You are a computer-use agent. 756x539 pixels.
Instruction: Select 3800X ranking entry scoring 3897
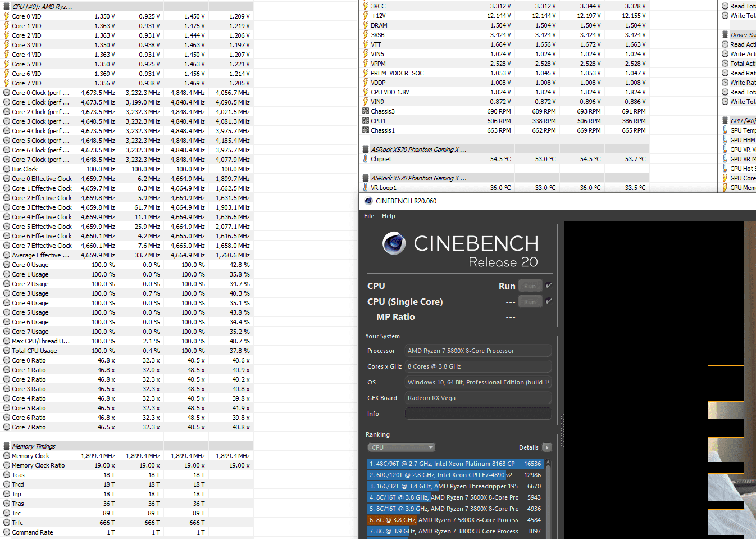tap(456, 531)
